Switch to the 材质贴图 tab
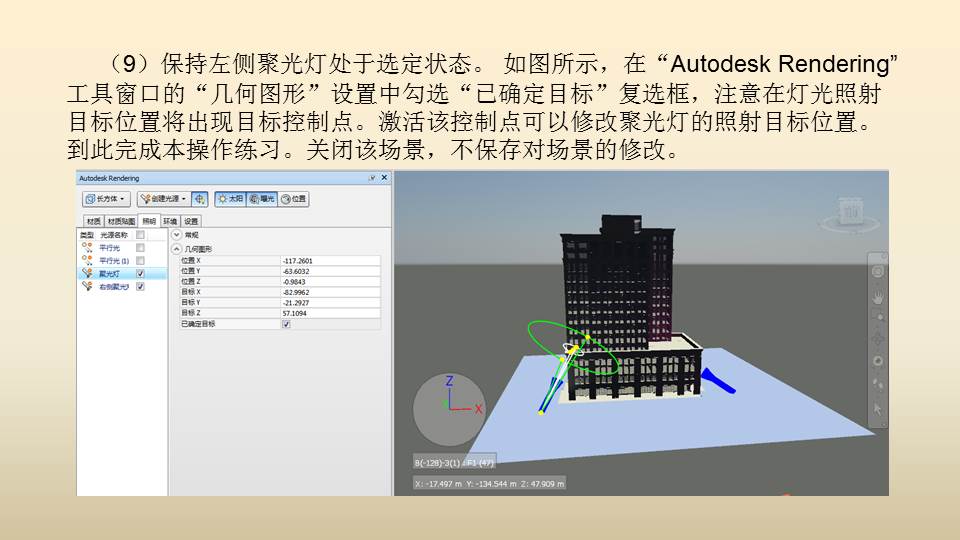This screenshot has height=540, width=960. (x=121, y=221)
